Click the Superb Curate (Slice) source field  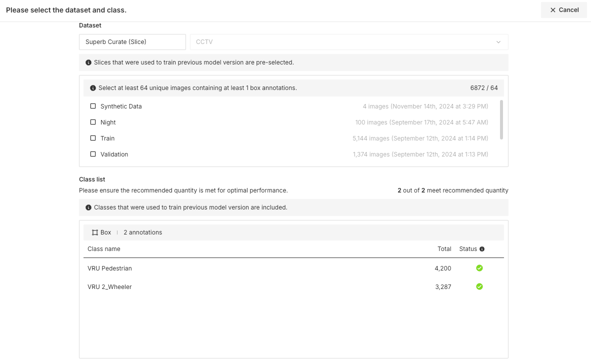click(x=132, y=42)
